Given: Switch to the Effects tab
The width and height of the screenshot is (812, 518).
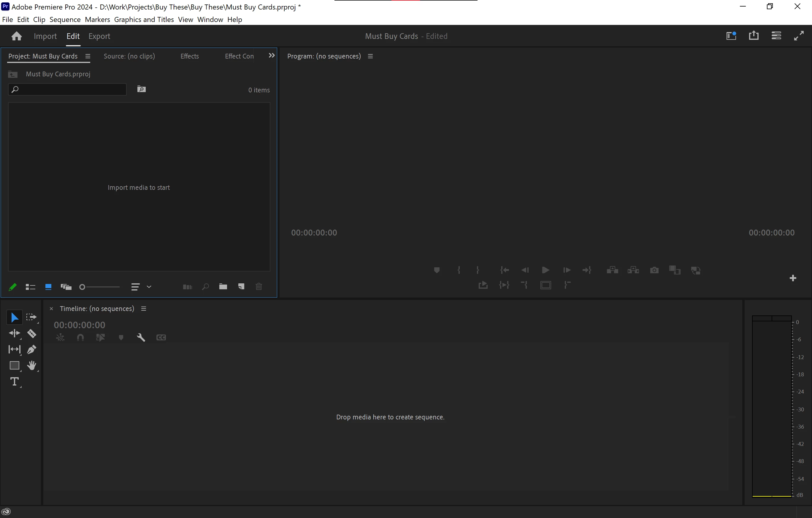Looking at the screenshot, I should coord(189,56).
